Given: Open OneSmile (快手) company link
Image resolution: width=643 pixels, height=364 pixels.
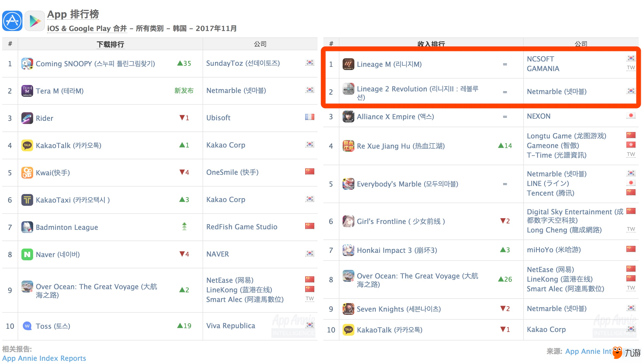Looking at the screenshot, I should [x=232, y=172].
